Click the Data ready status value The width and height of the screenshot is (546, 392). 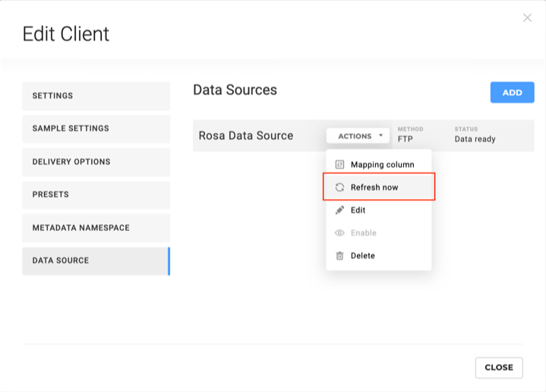(x=475, y=139)
